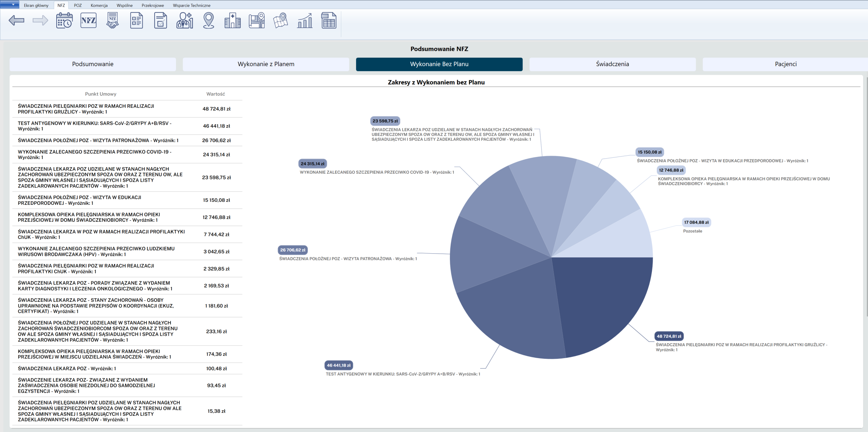Switch to the Ekran główny ribbon tab
The height and width of the screenshot is (432, 868).
36,5
